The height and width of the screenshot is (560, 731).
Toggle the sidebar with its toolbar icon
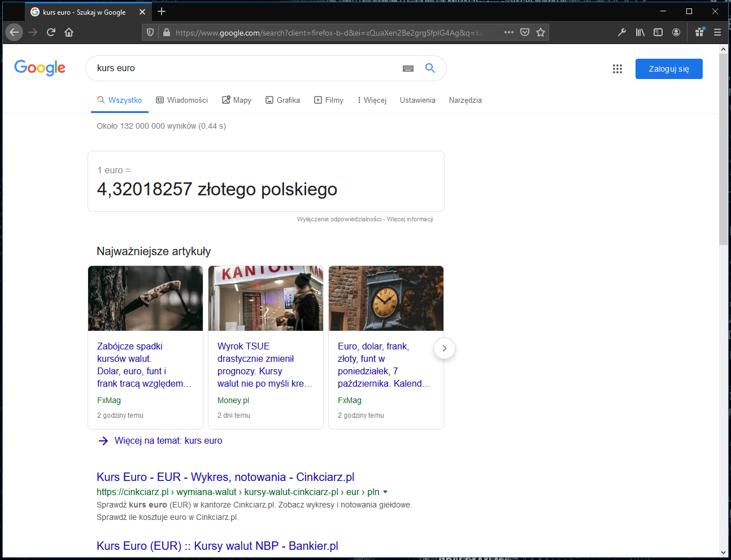tap(658, 32)
